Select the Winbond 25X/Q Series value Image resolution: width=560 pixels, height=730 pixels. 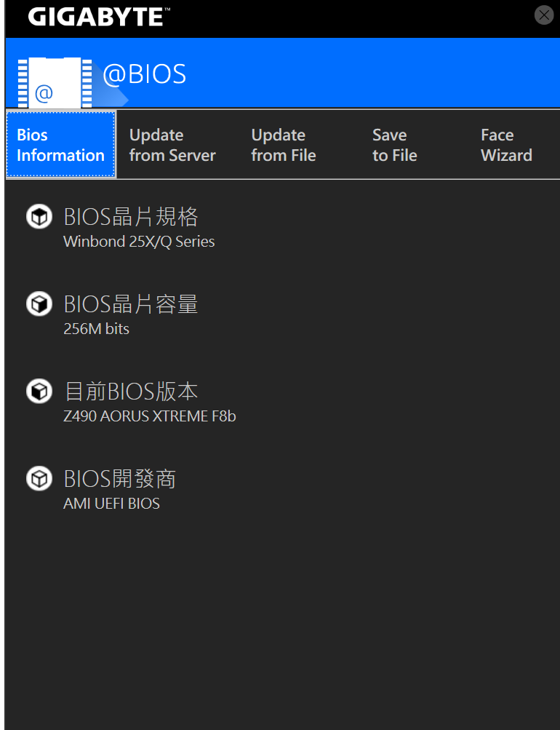[x=139, y=242]
